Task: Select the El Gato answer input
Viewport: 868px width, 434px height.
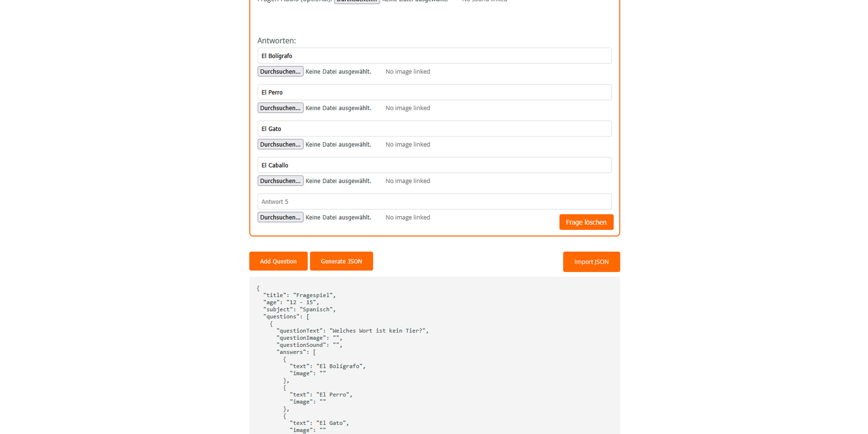Action: (x=434, y=129)
